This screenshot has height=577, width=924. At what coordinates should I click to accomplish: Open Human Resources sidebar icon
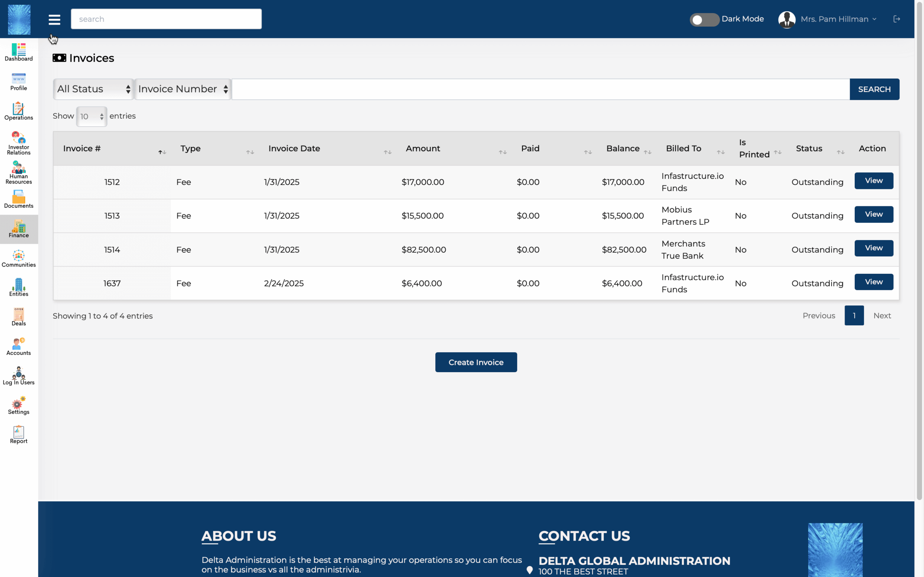[18, 172]
